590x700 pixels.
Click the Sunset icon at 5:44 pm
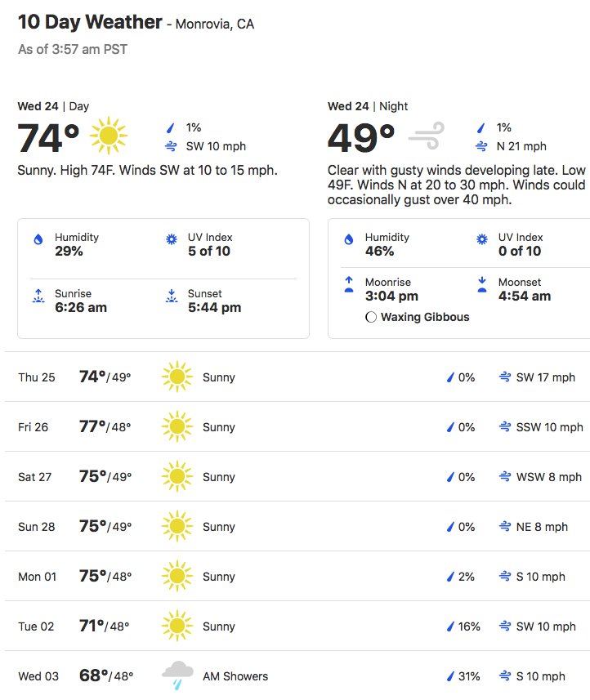[172, 296]
